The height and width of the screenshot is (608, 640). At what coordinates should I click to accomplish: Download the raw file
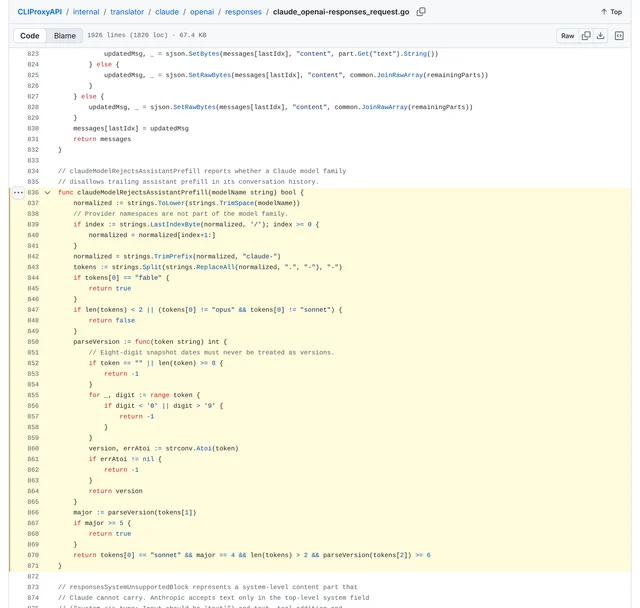pyautogui.click(x=600, y=36)
